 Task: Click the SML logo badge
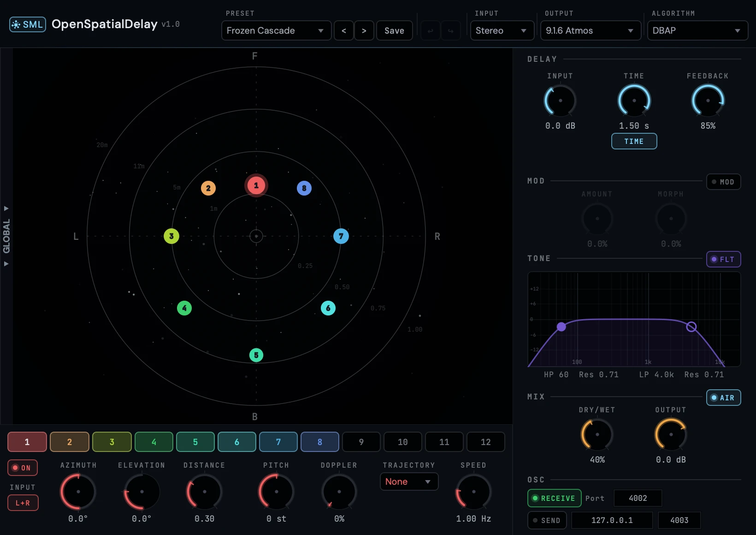(28, 24)
